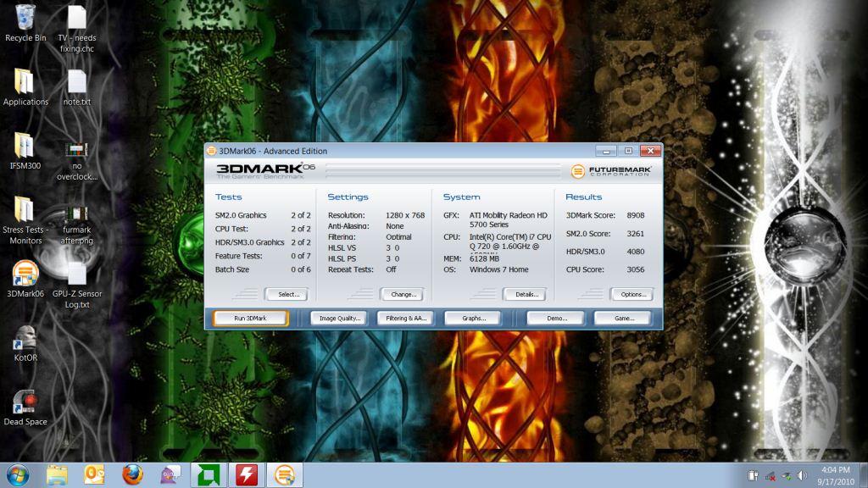Click the CPU entry Intel Core i7
868x488 pixels.
509,241
